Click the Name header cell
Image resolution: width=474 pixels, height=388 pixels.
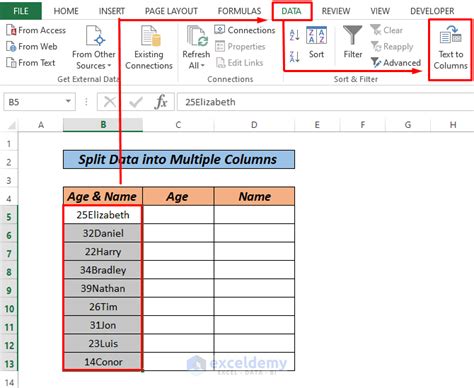[x=254, y=196]
